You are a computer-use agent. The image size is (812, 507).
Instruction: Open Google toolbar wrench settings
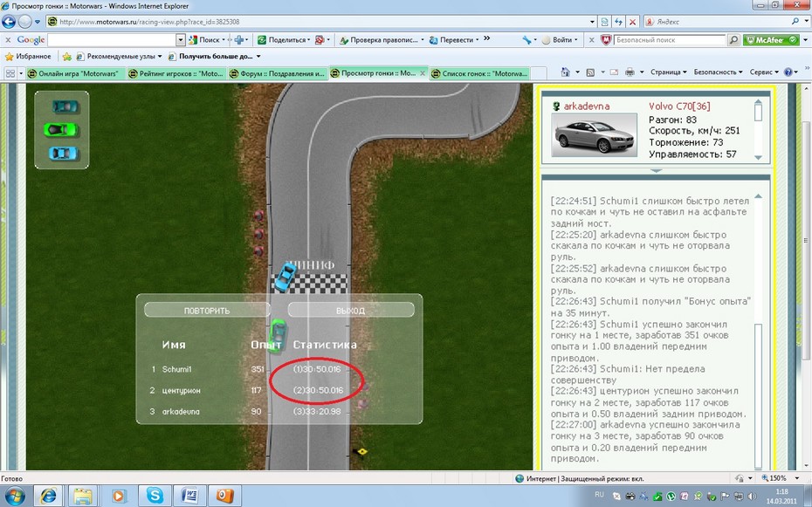(526, 40)
